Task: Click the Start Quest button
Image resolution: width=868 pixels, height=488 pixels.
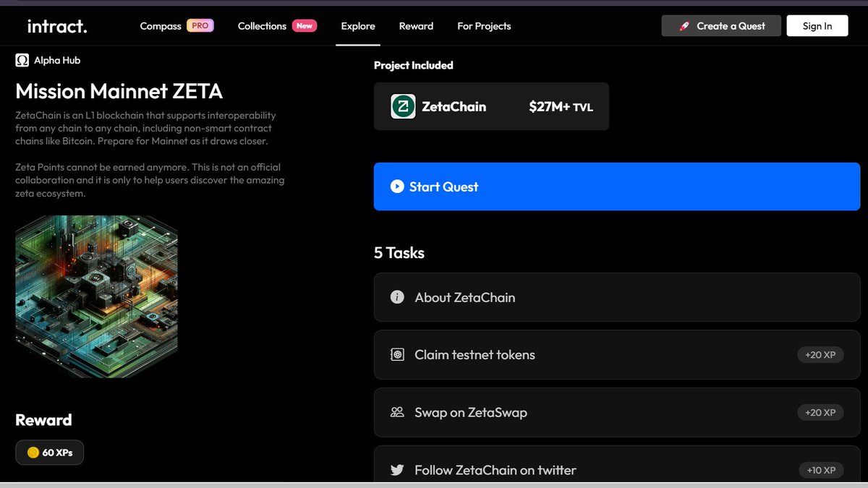Action: click(617, 187)
